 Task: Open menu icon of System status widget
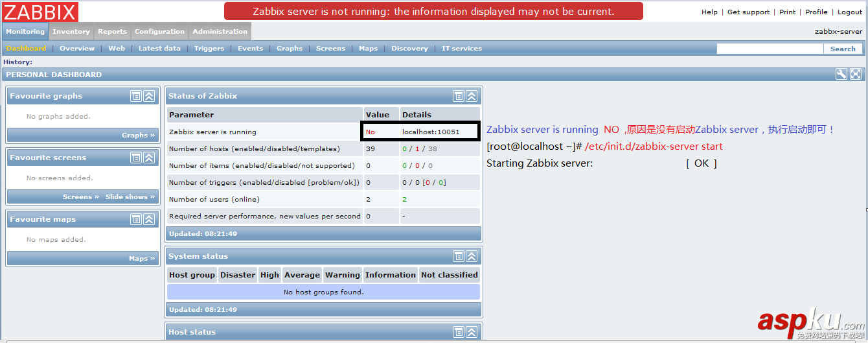pos(459,256)
